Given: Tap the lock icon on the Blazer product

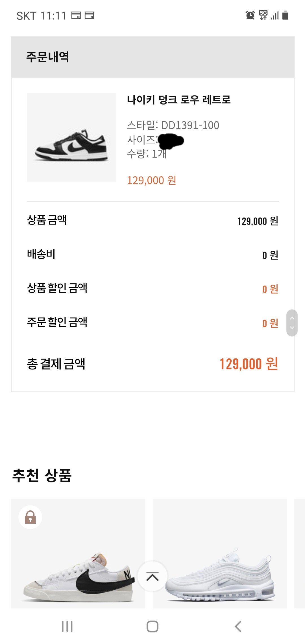Looking at the screenshot, I should 30,517.
